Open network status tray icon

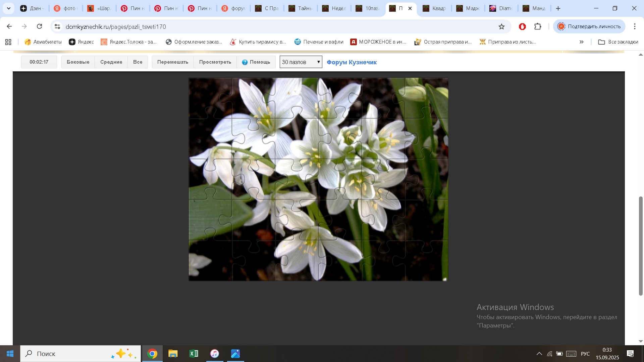(x=549, y=354)
